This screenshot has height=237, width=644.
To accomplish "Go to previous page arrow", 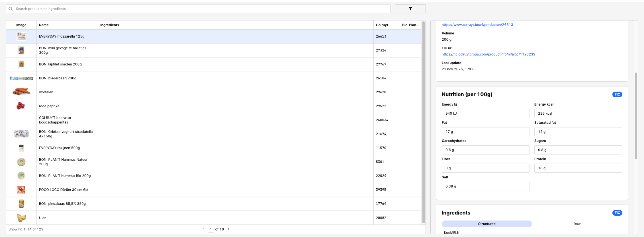I will click(x=203, y=229).
